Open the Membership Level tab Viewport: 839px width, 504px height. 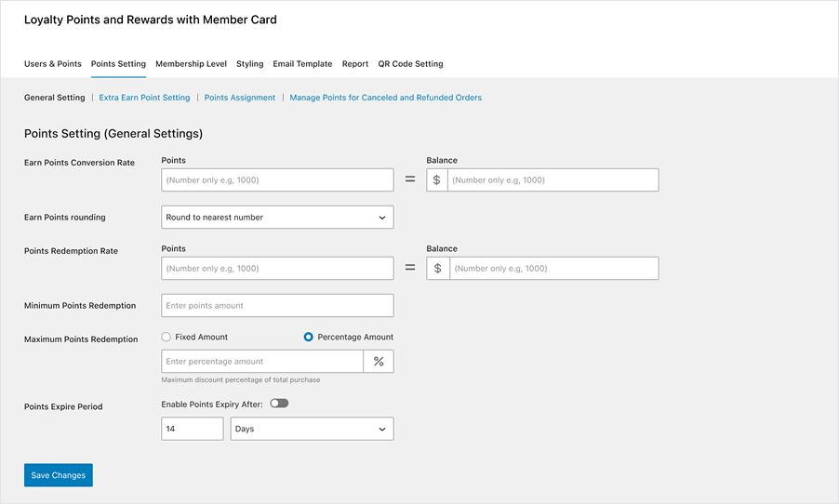pos(191,64)
